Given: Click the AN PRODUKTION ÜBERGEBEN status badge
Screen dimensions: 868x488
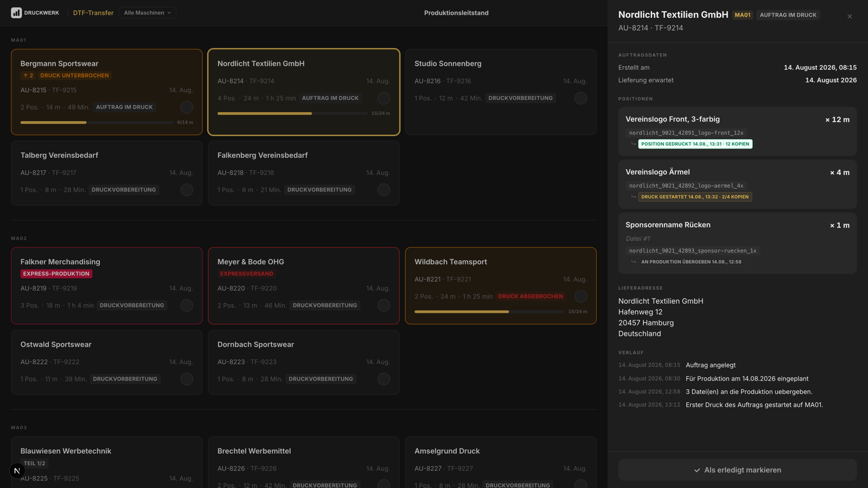Looking at the screenshot, I should [x=691, y=262].
